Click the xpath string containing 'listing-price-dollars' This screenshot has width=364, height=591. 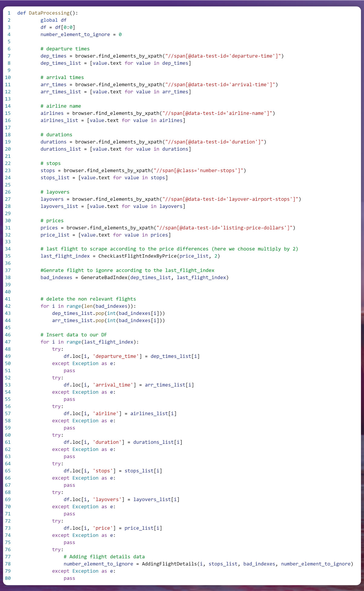tap(224, 228)
